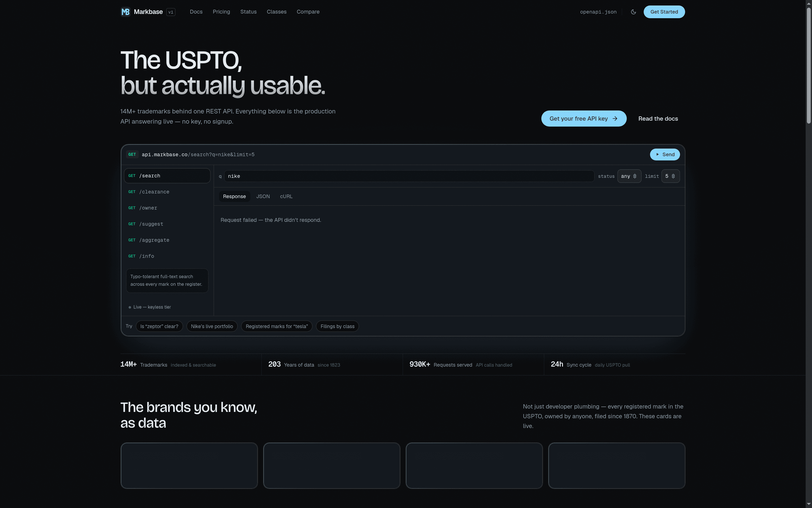The image size is (812, 508).
Task: Click the v1 version badge
Action: click(171, 12)
